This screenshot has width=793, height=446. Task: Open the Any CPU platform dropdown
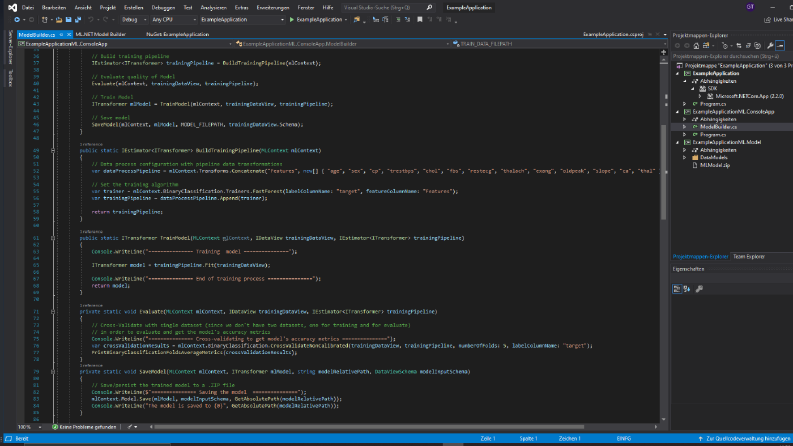(173, 20)
